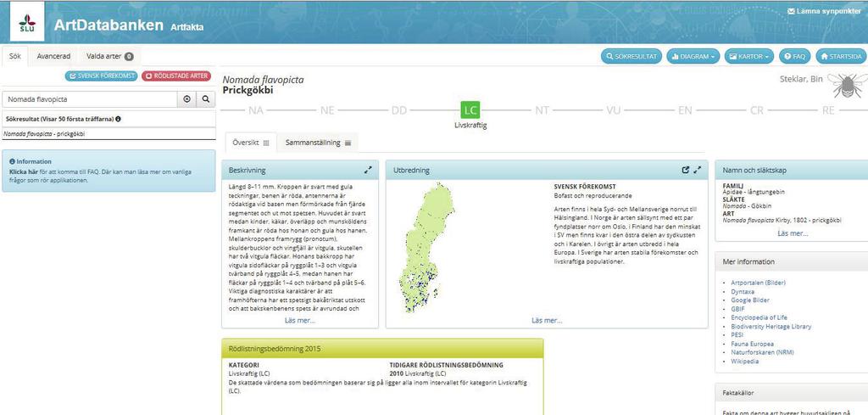Open the Valda arter tab
The image size is (868, 415).
[x=109, y=56]
